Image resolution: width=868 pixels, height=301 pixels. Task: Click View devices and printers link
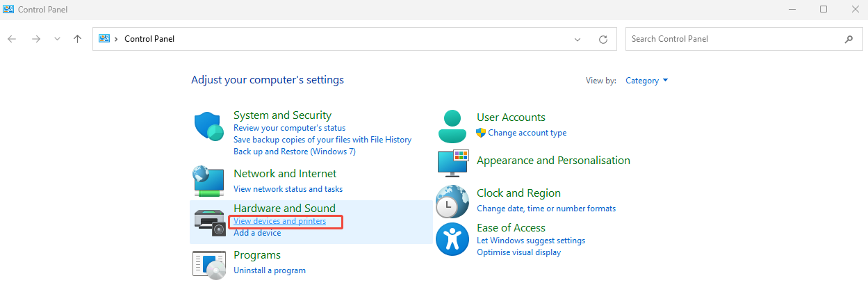279,221
